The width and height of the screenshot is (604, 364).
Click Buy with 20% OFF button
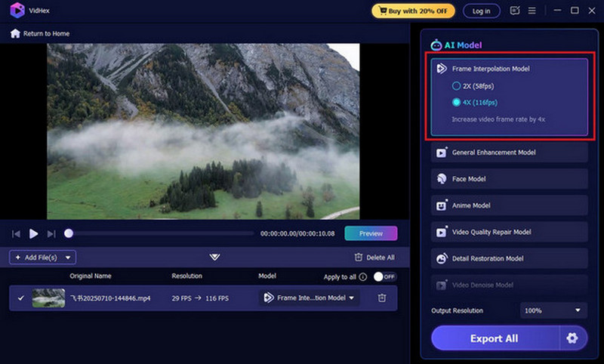tap(413, 11)
